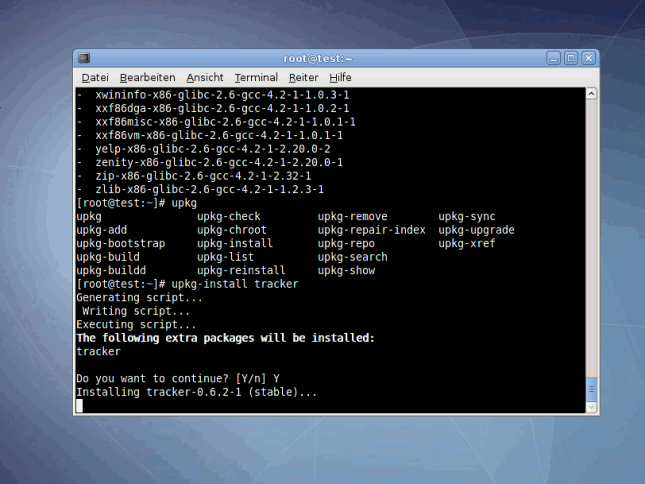This screenshot has height=484, width=645.
Task: Click the upkg-upgrade completion entry
Action: click(476, 230)
